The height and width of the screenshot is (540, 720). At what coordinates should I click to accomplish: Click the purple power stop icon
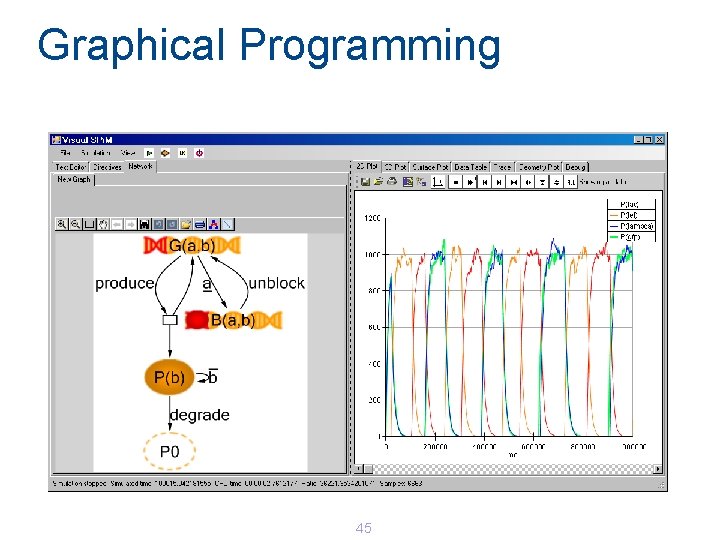click(199, 153)
